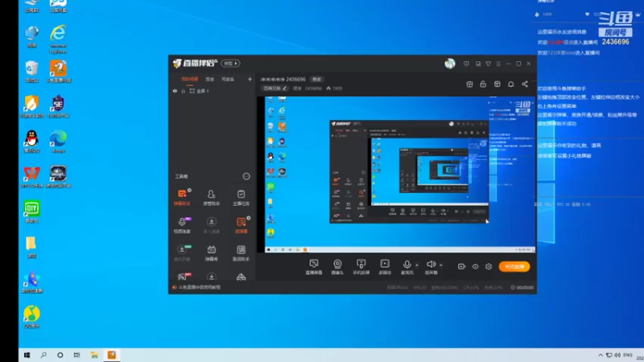Open the microphone tool with purple badge

[x=182, y=225]
